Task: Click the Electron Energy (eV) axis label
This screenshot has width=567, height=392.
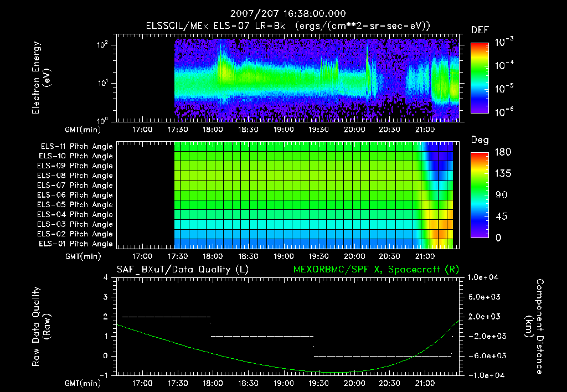Action: pos(41,78)
